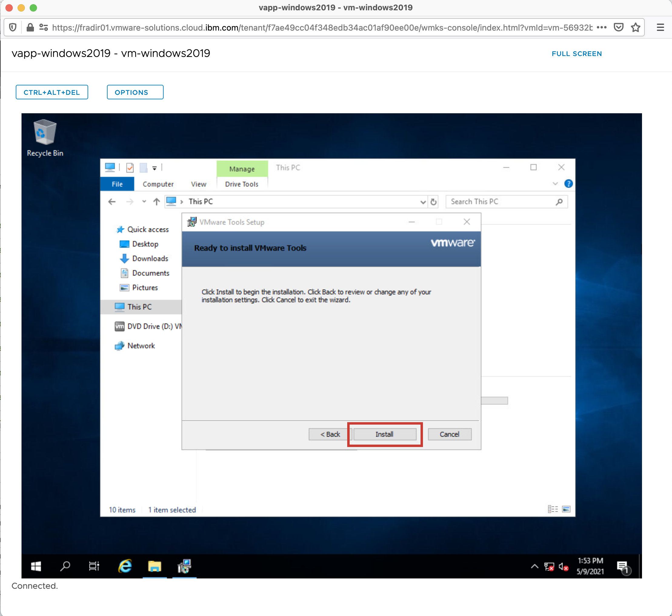
Task: Refresh the This PC address bar
Action: pyautogui.click(x=433, y=202)
